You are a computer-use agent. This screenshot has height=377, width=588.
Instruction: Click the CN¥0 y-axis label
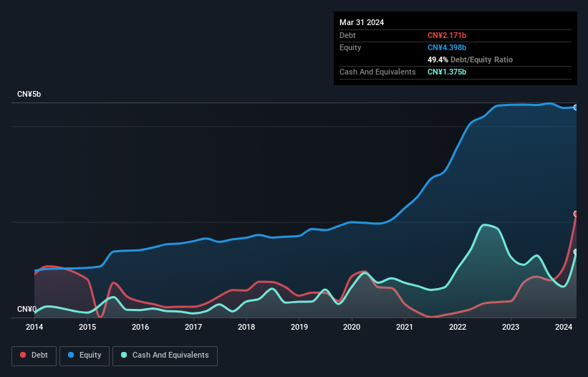pos(26,309)
